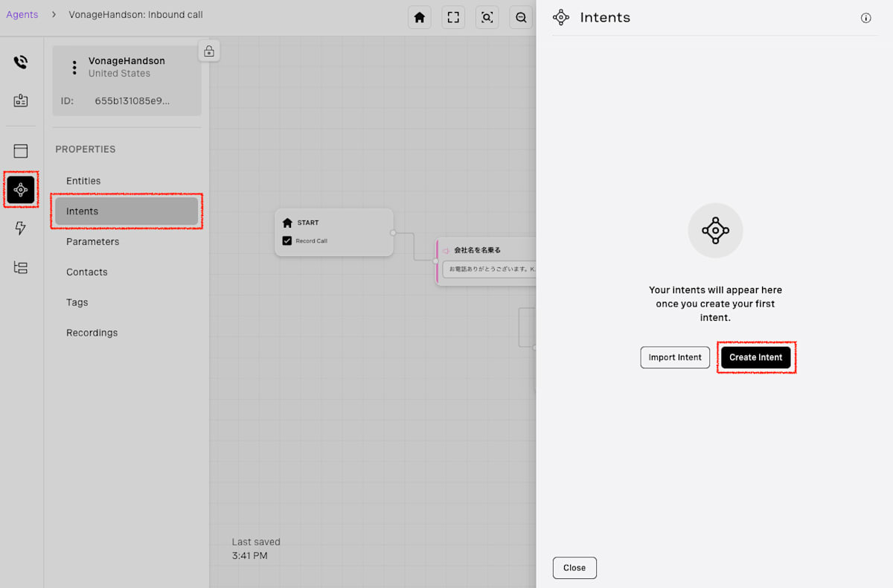Click the info icon in Intents panel
This screenshot has width=893, height=588.
click(866, 19)
